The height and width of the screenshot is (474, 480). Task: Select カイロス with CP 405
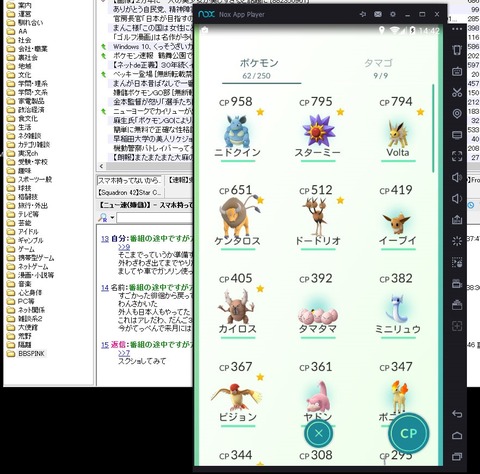pos(238,306)
